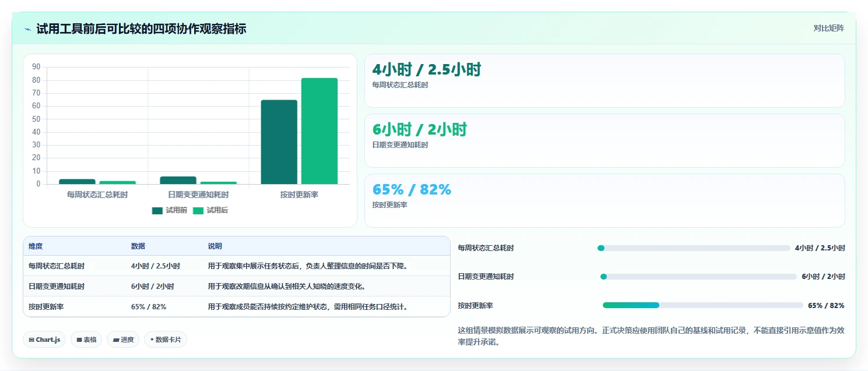Click the 65% / 82% progress value
Image resolution: width=868 pixels, height=371 pixels.
[826, 305]
